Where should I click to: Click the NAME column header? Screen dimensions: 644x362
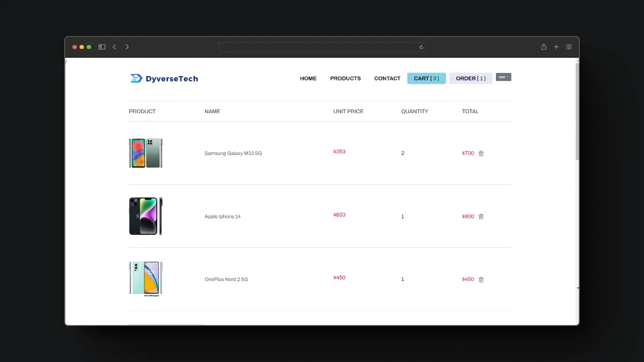point(212,112)
